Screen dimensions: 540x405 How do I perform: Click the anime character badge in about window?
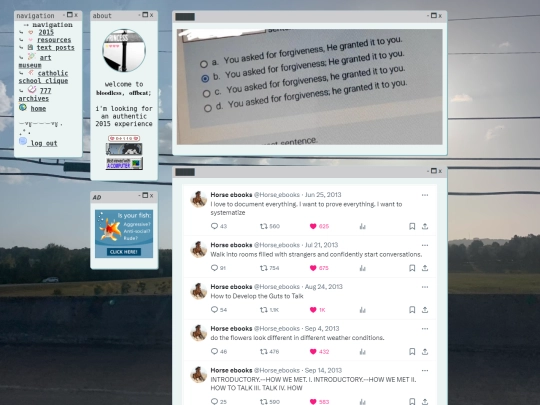(124, 149)
